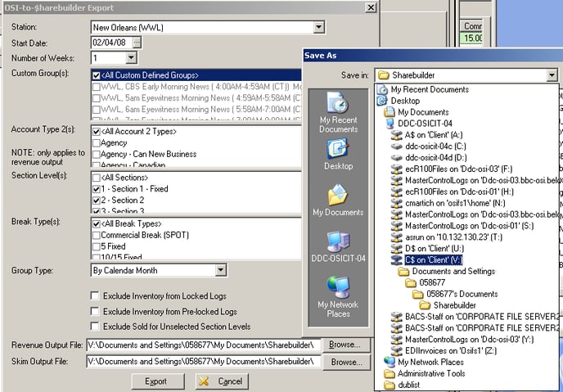This screenshot has height=392, width=563.
Task: Pick A$ on 'Client' (A:) drive
Action: tap(426, 135)
